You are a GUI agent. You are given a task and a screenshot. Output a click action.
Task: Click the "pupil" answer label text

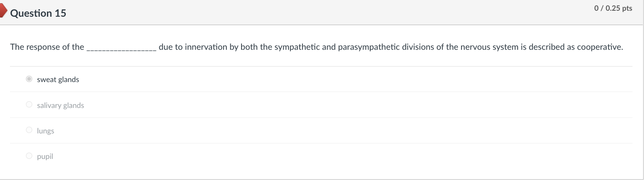45,157
